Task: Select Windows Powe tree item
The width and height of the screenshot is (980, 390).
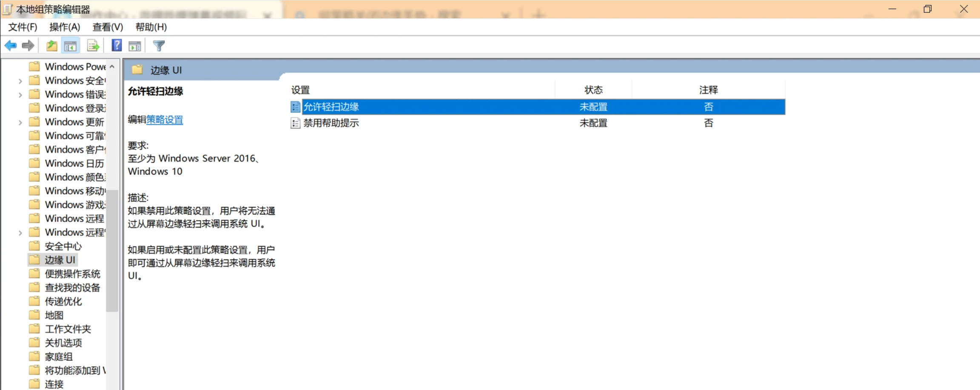Action: pos(75,67)
